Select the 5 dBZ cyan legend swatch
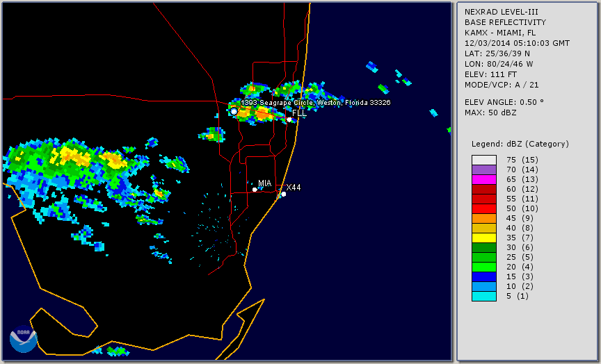 coord(484,297)
